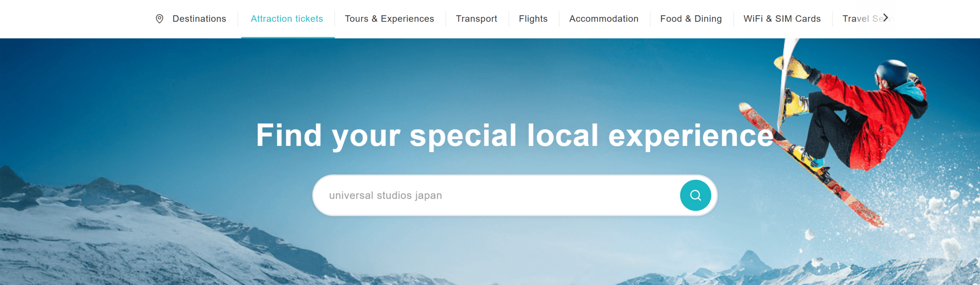The height and width of the screenshot is (285, 980).
Task: Click the teal magnifying glass search button
Action: (695, 195)
